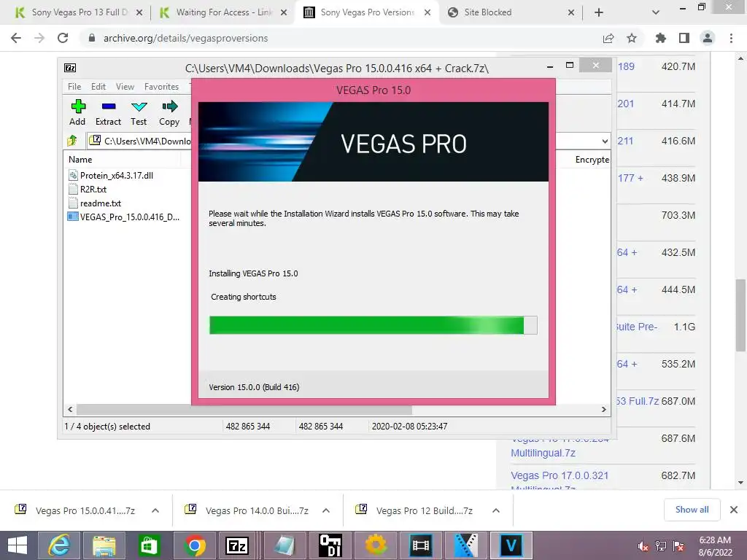This screenshot has width=747, height=560.
Task: Click Show all downloads button
Action: [x=692, y=510]
